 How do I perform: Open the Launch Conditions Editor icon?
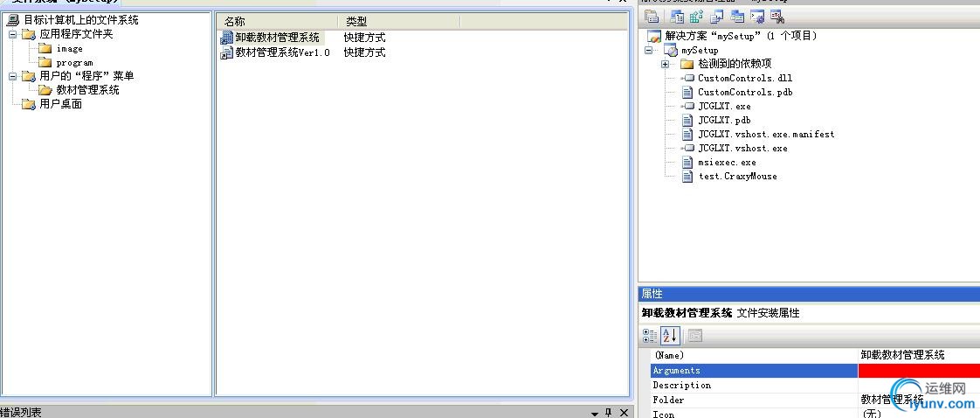coord(777,17)
